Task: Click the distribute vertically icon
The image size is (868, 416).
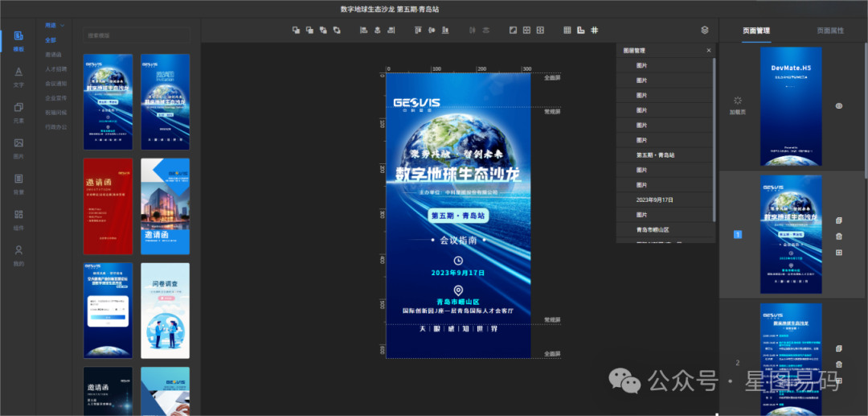Action: (x=485, y=30)
